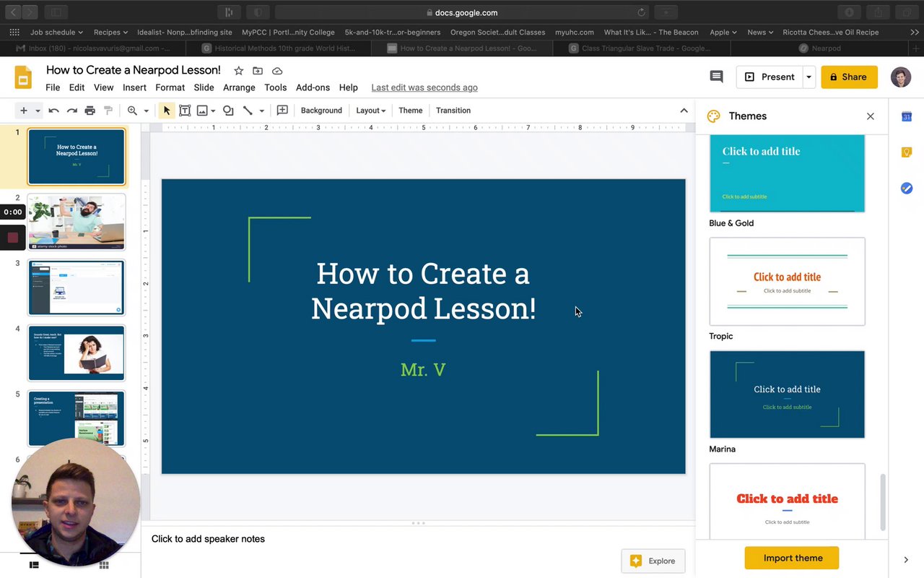Click the Background button
The height and width of the screenshot is (578, 924).
pos(321,111)
